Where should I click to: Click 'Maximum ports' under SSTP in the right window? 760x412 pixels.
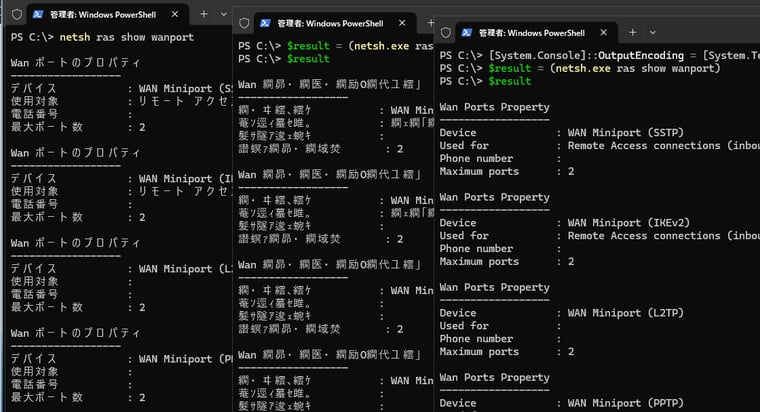(x=479, y=172)
